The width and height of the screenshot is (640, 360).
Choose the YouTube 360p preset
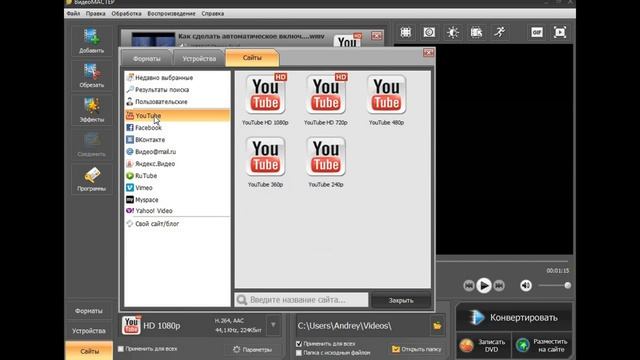(265, 162)
